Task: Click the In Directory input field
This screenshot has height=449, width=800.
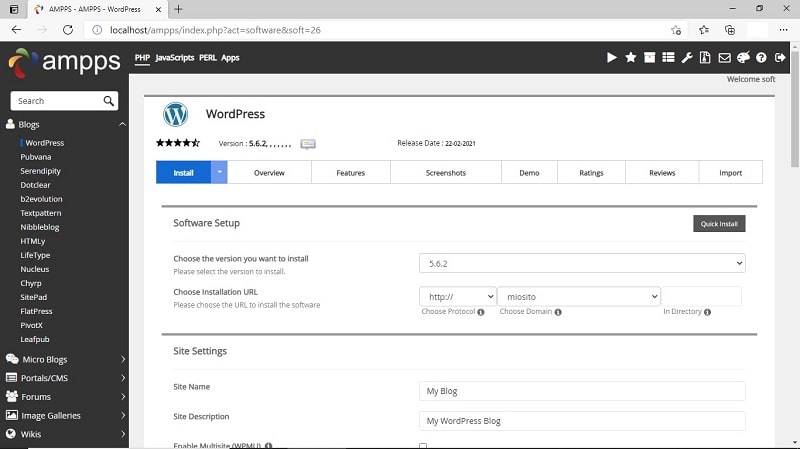Action: (x=702, y=296)
